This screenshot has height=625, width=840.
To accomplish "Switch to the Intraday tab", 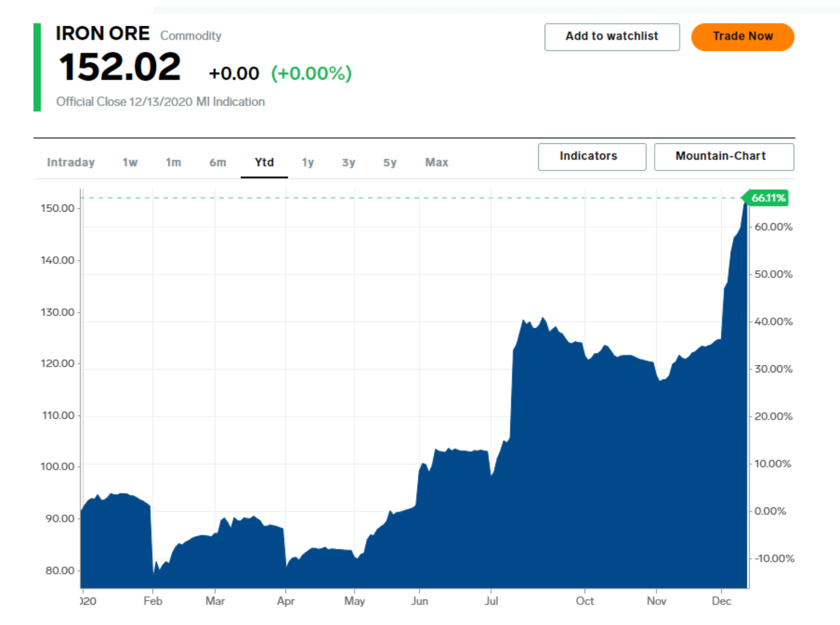I will click(x=71, y=162).
